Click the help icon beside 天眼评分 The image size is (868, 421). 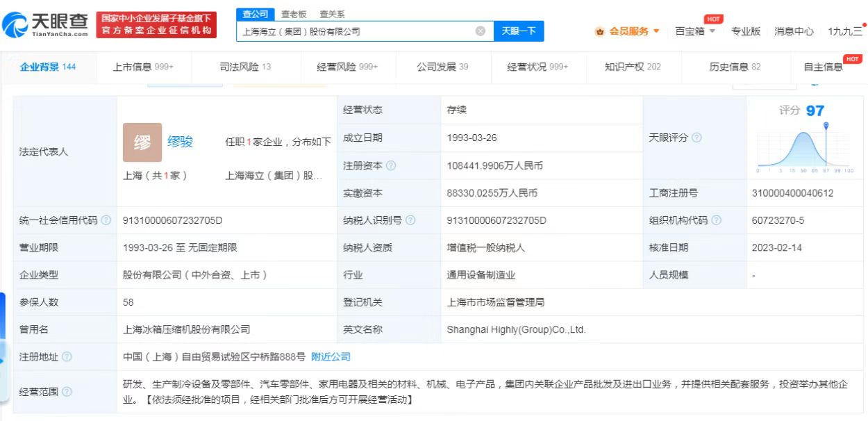click(696, 138)
